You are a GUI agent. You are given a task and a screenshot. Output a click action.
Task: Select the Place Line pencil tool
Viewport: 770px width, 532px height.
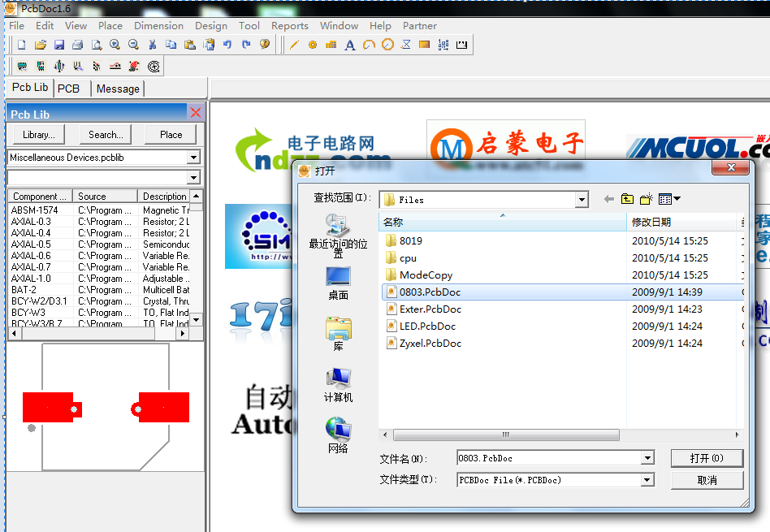[294, 45]
